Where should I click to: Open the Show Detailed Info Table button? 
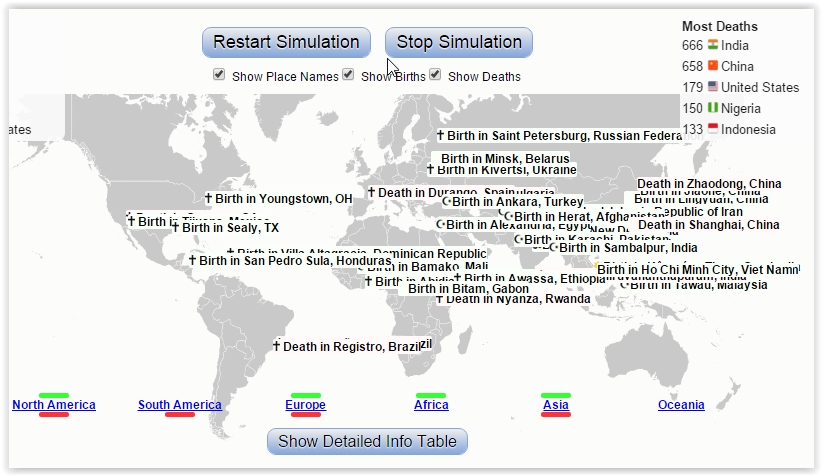[367, 441]
